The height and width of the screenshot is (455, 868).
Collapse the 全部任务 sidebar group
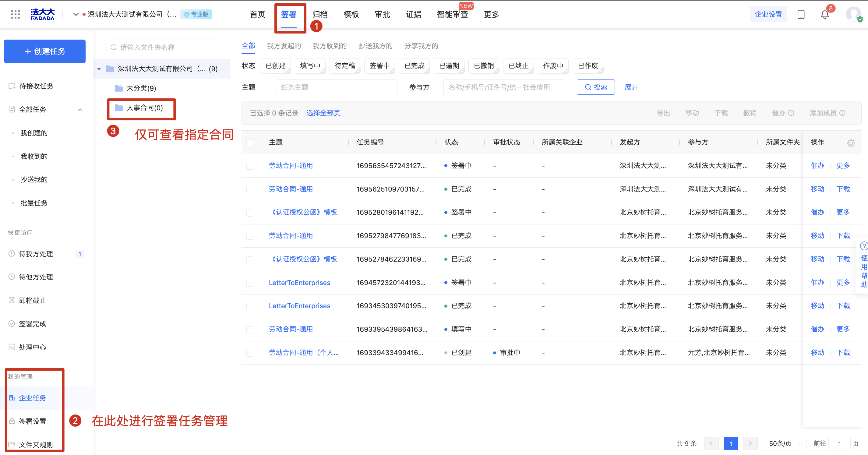tap(80, 110)
